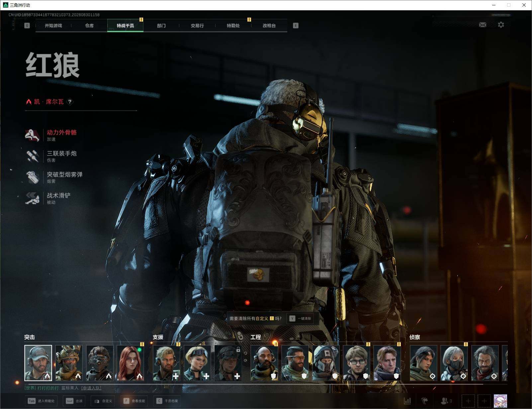Click the 查看技能 button
This screenshot has height=409, width=532.
tap(134, 401)
